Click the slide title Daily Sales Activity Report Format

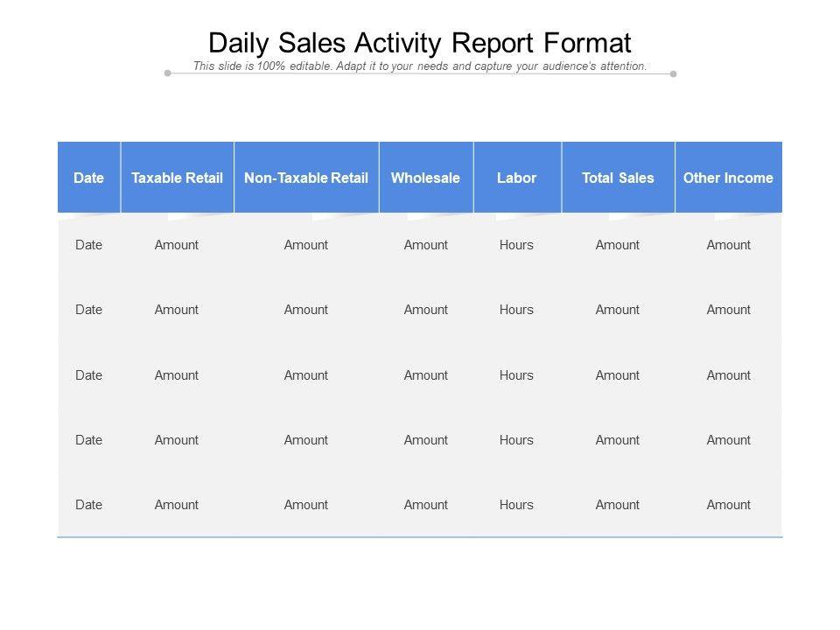click(x=420, y=42)
